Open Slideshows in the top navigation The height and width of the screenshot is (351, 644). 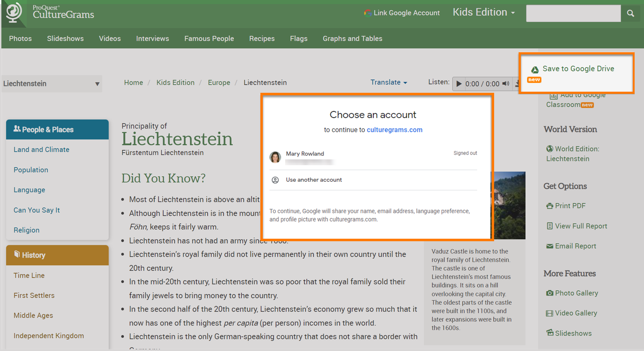tap(65, 38)
